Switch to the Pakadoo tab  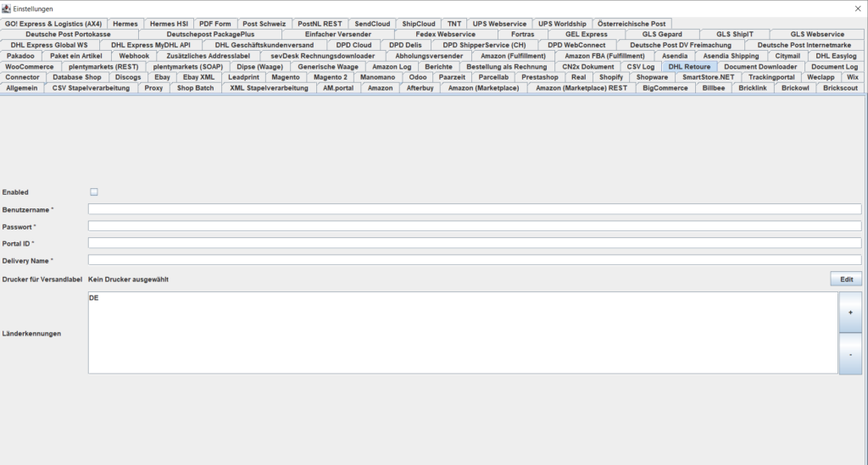[21, 56]
